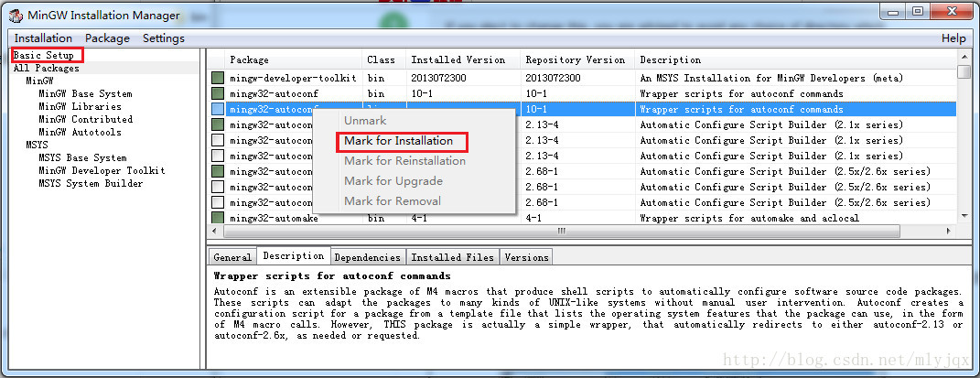This screenshot has width=980, height=378.
Task: Open the Installation menu
Action: 43,38
